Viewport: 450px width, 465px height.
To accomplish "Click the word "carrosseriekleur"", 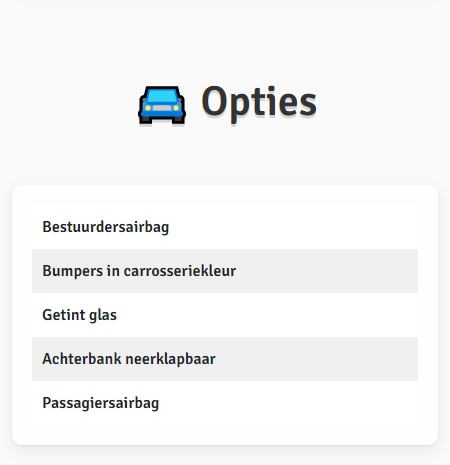I will coord(180,271).
